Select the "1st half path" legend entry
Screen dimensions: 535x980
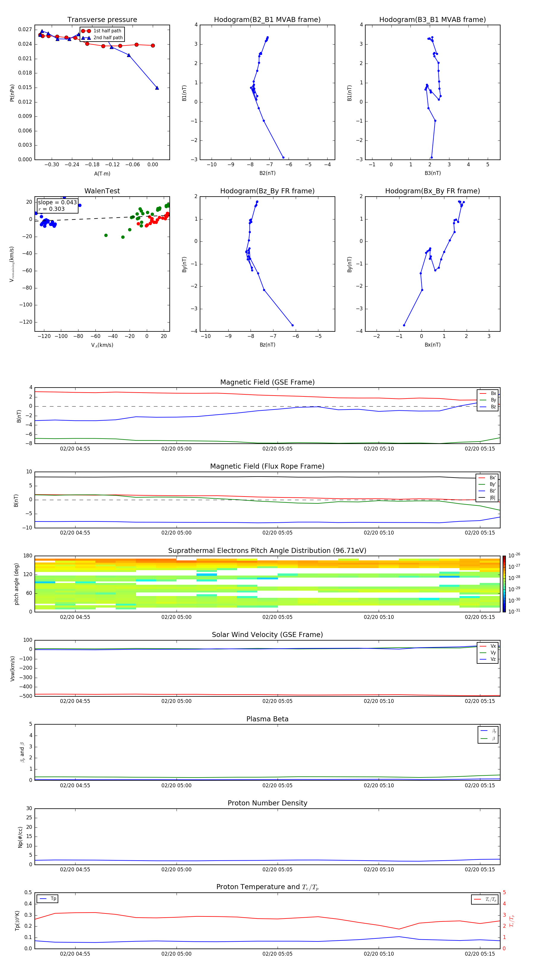pos(102,31)
